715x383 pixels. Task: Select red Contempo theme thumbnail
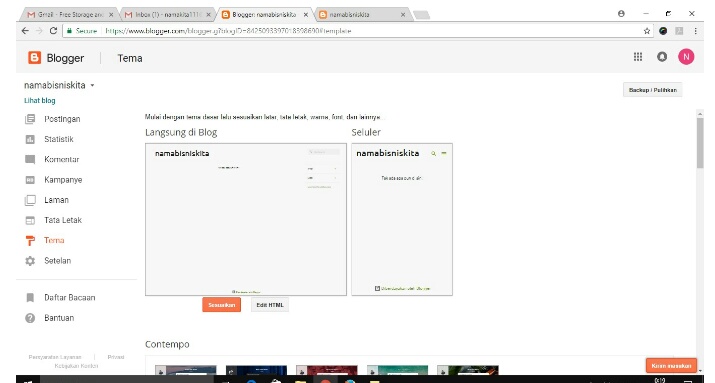pyautogui.click(x=327, y=370)
